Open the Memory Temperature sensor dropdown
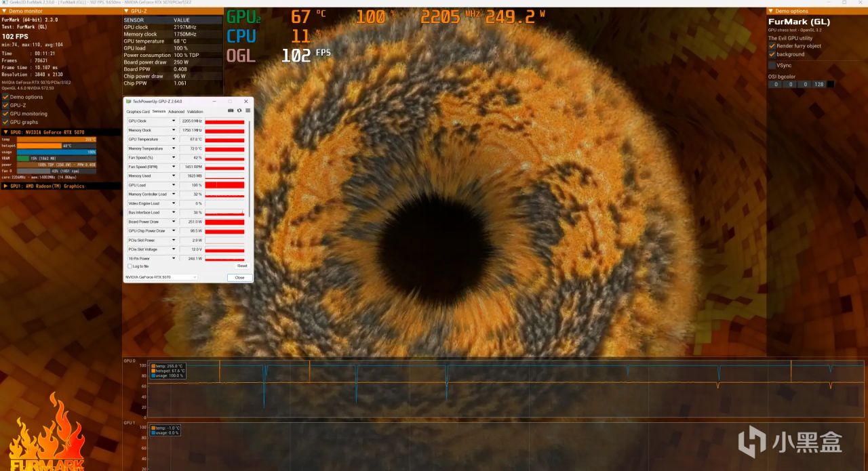 174,148
